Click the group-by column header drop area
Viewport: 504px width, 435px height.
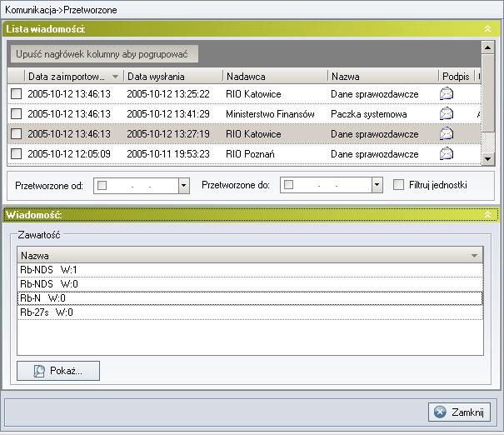pyautogui.click(x=104, y=53)
